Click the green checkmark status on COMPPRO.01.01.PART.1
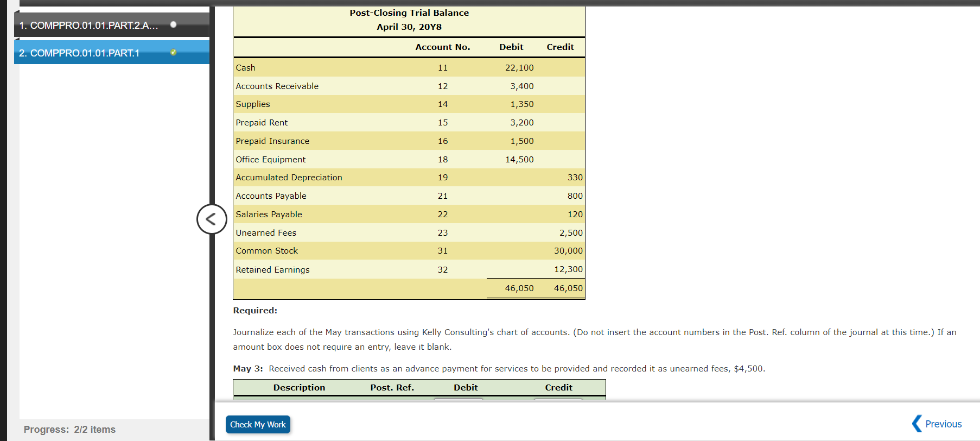The image size is (980, 441). point(173,53)
